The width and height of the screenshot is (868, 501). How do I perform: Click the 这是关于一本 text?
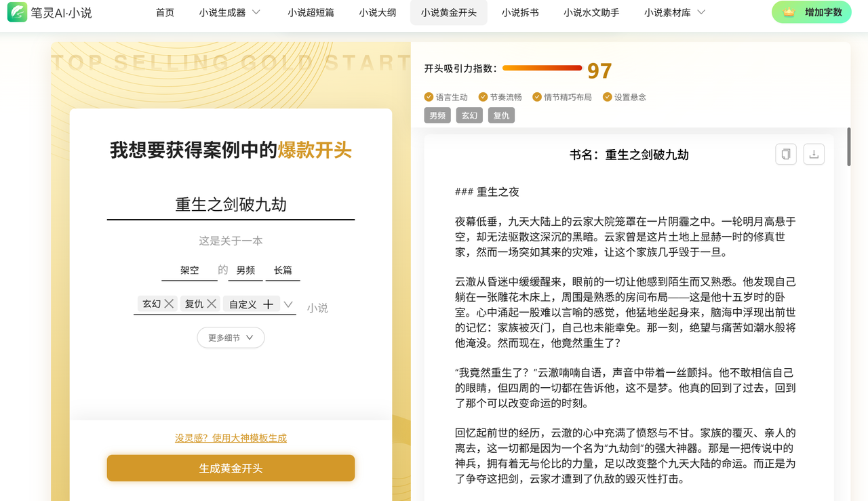[231, 241]
